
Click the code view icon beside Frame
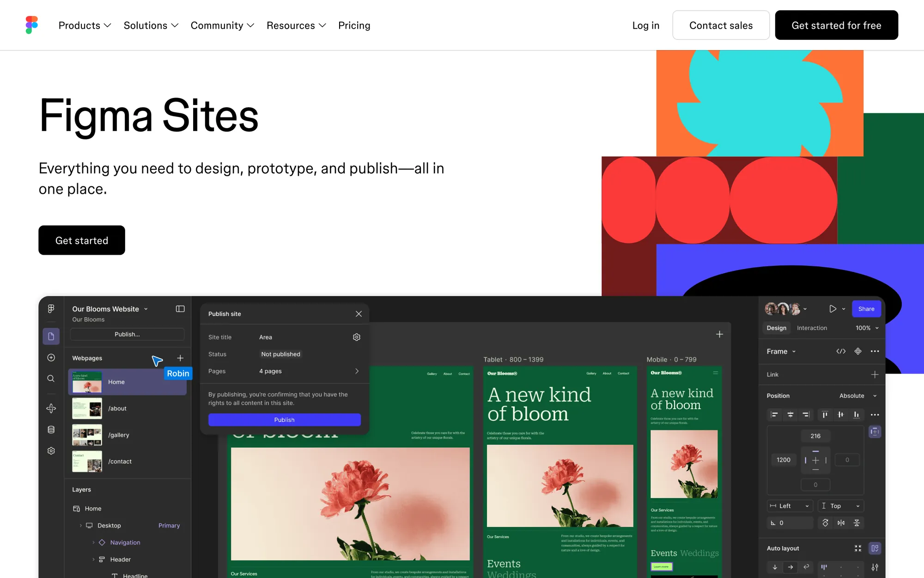tap(841, 351)
